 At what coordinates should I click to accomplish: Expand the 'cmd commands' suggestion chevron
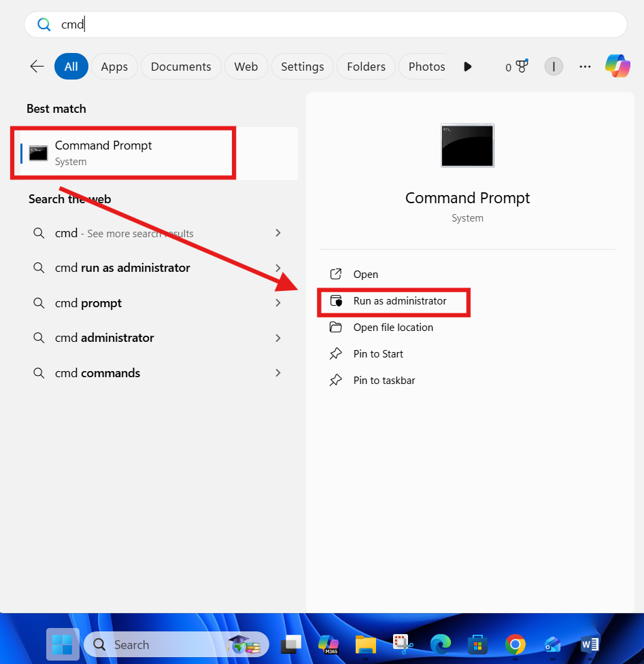[277, 373]
